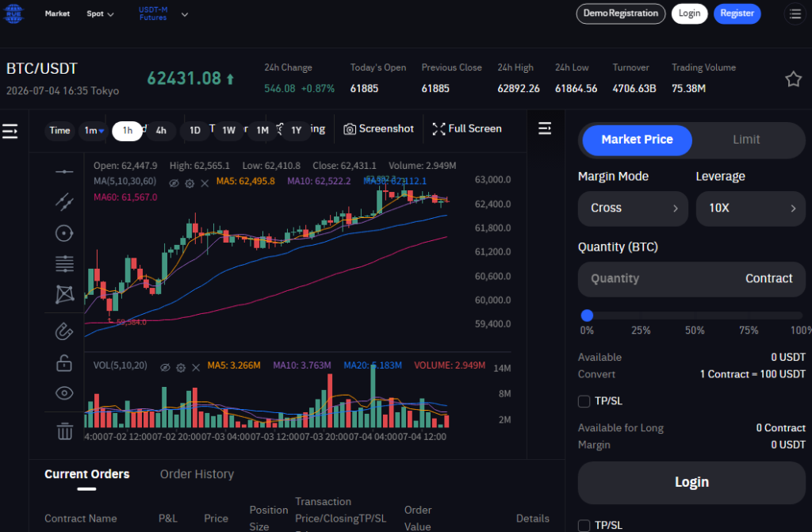This screenshot has width=812, height=532.
Task: Select the magnet snap tool
Action: pos(64,331)
